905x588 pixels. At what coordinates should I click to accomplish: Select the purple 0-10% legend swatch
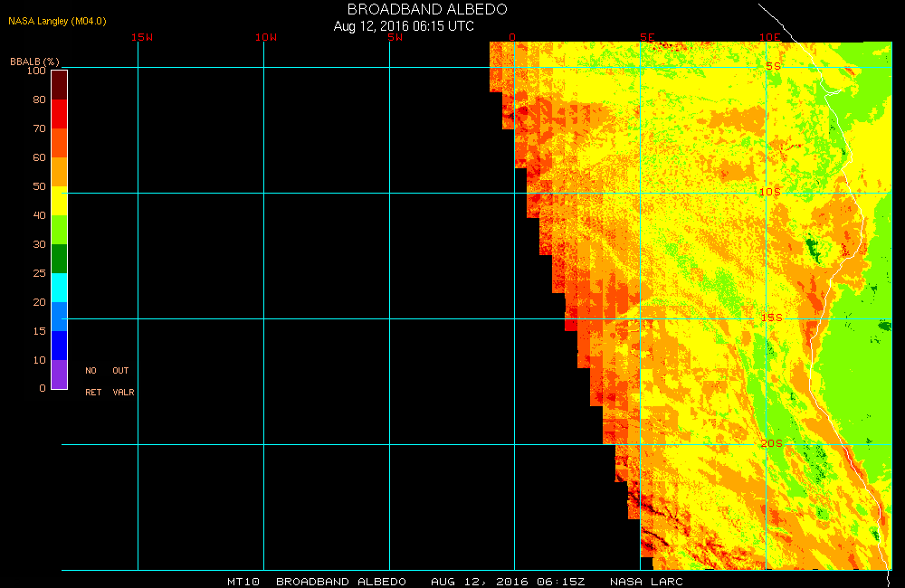[x=59, y=374]
